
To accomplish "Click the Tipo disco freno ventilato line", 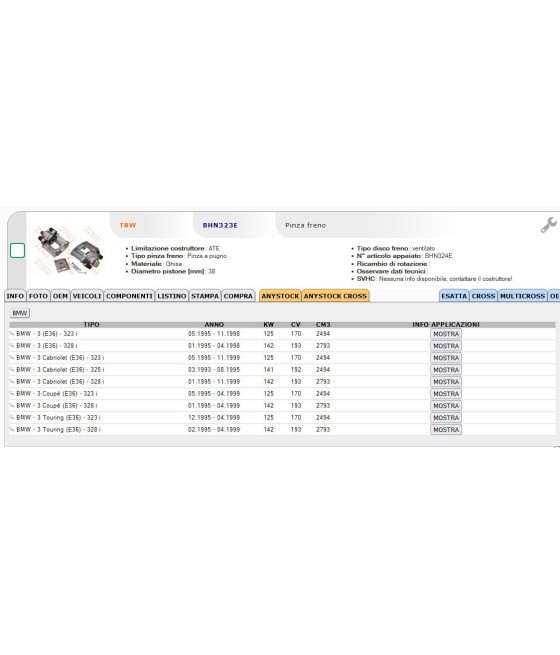I will 396,249.
